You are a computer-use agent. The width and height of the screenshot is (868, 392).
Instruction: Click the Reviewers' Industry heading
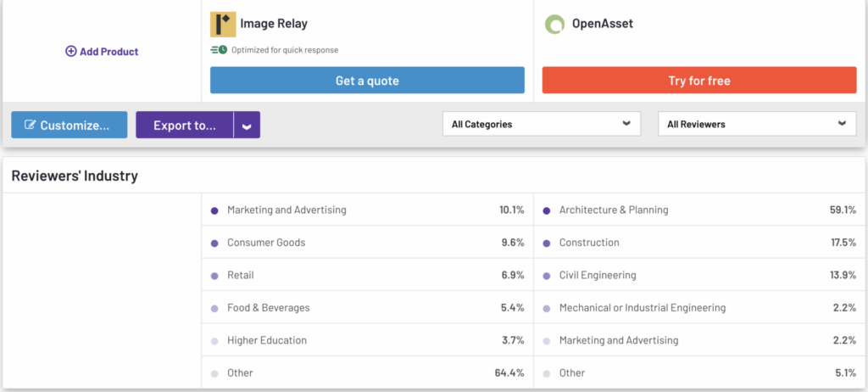(x=75, y=176)
